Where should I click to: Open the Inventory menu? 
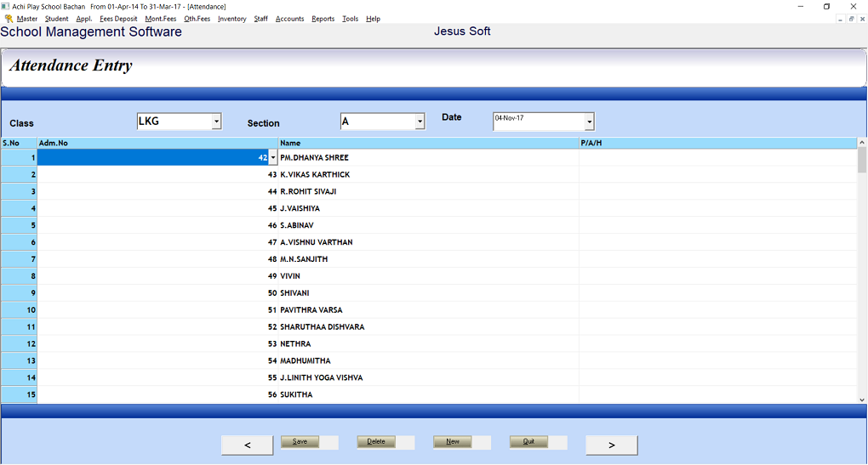(231, 19)
